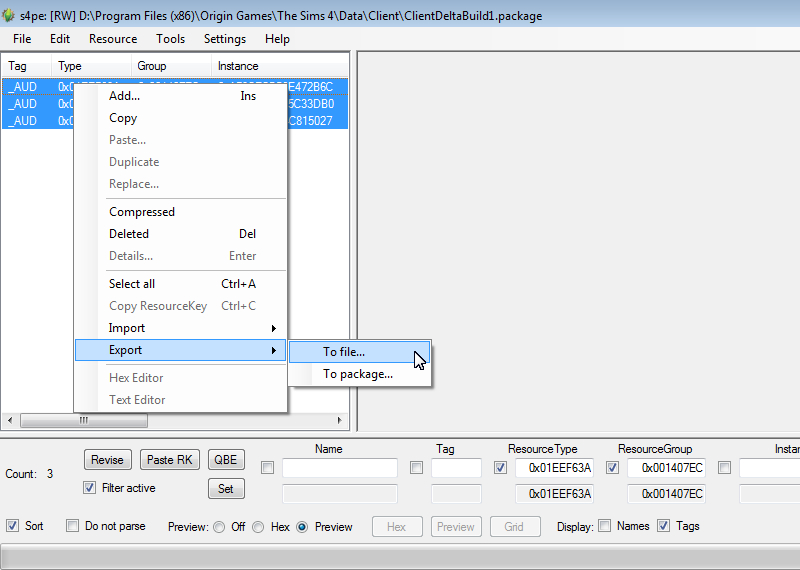
Task: Select the Preview radio button
Action: click(x=302, y=527)
